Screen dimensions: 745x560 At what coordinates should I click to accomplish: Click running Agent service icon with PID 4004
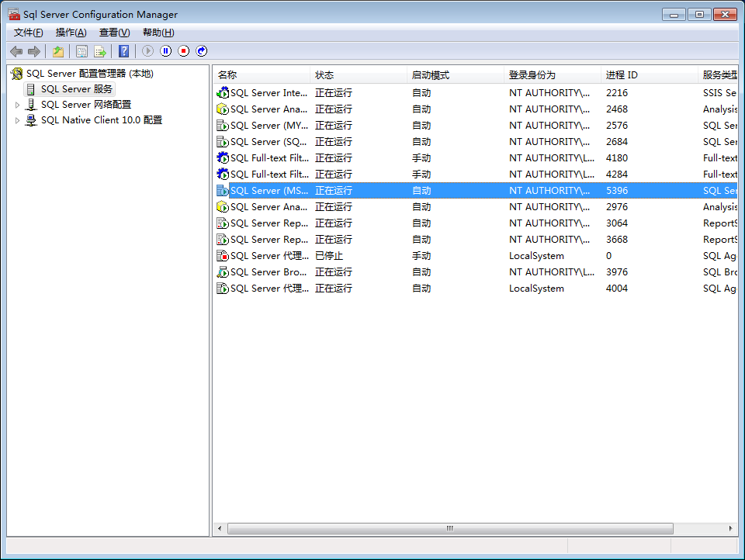(x=223, y=289)
